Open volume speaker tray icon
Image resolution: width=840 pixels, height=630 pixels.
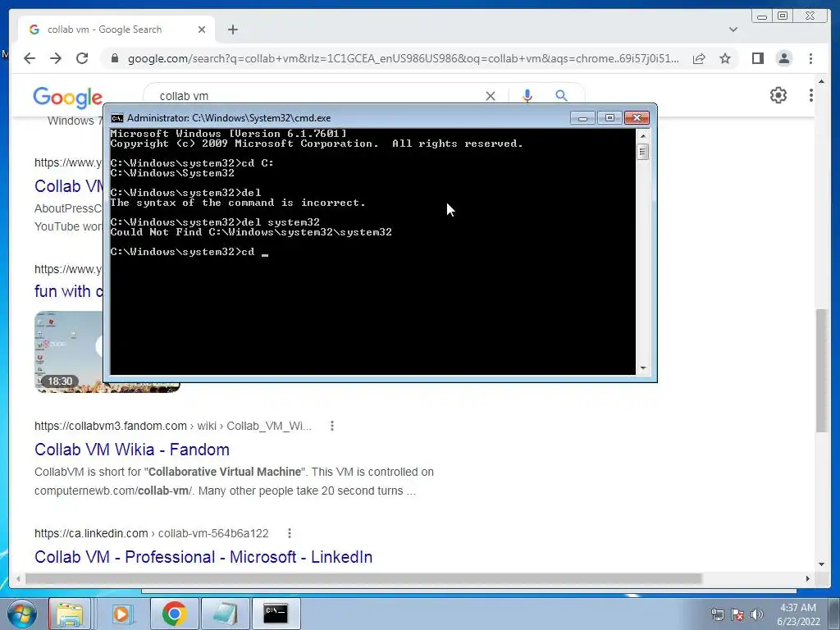point(757,615)
